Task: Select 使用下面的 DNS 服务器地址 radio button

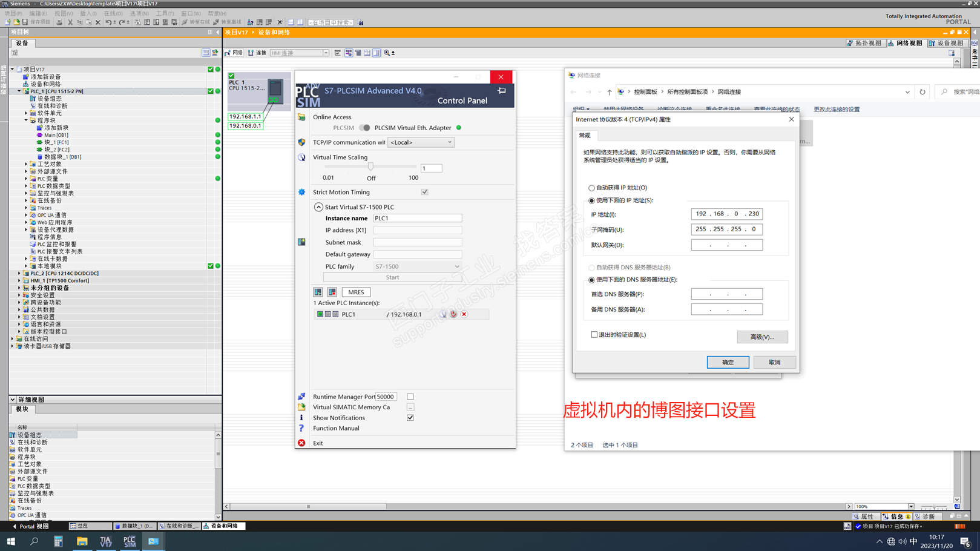Action: click(591, 280)
